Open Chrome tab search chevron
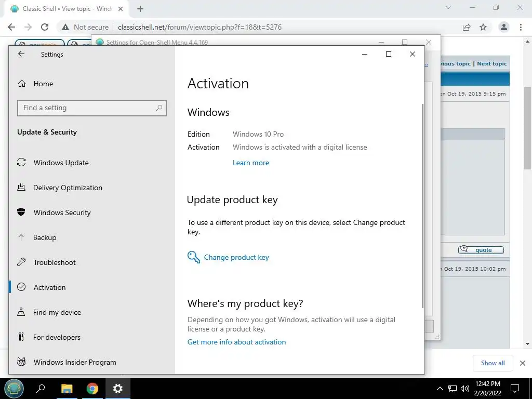Screen dimensions: 532x399 (x=448, y=7)
